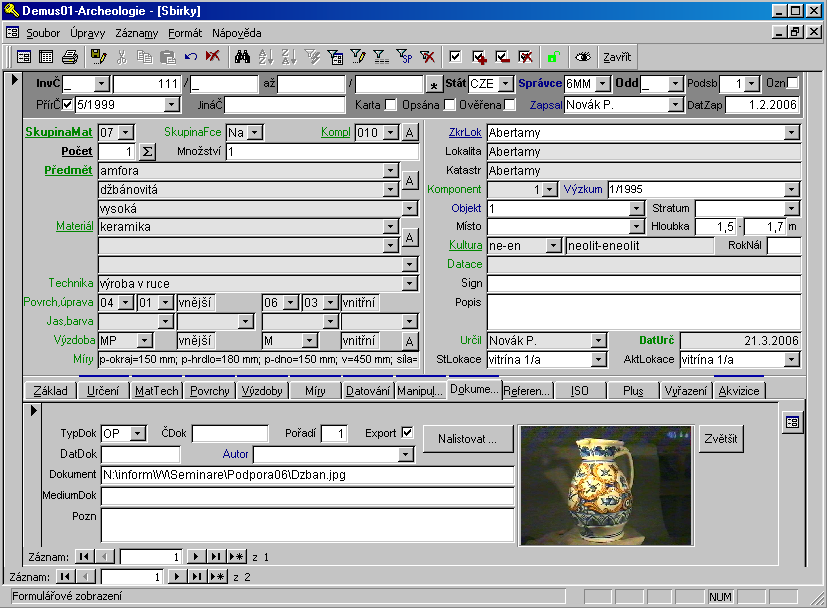Switch to the Výzdoby tab
Viewport: 827px width, 608px height.
262,391
